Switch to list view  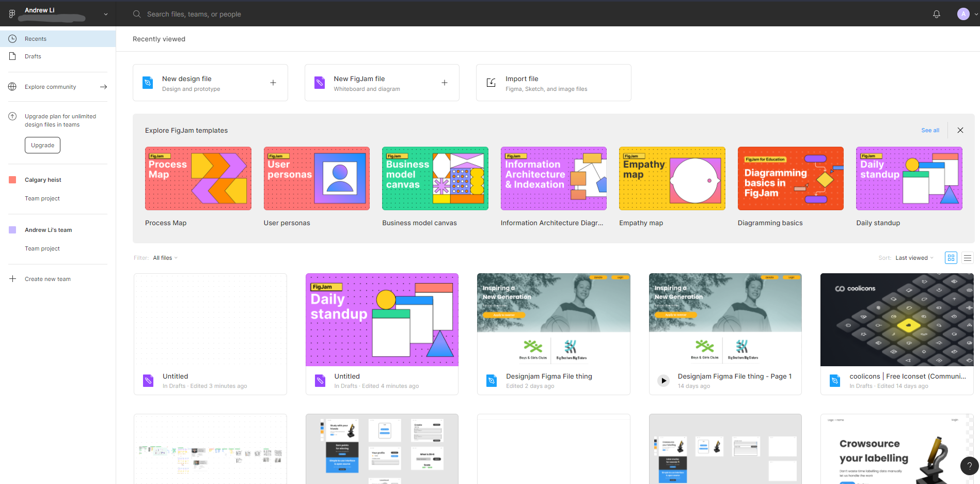tap(968, 258)
